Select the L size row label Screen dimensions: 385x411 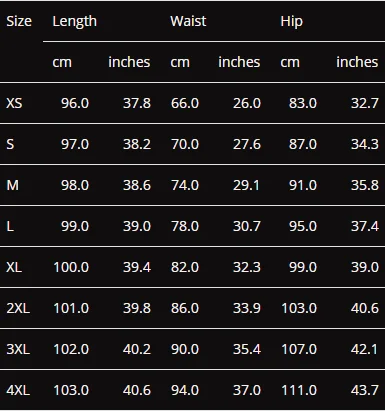click(x=10, y=226)
